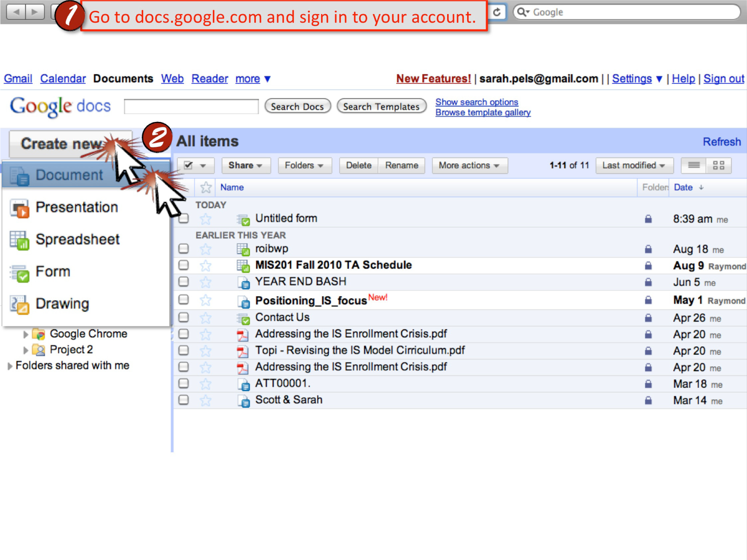
Task: Click the Delete button
Action: coord(358,166)
